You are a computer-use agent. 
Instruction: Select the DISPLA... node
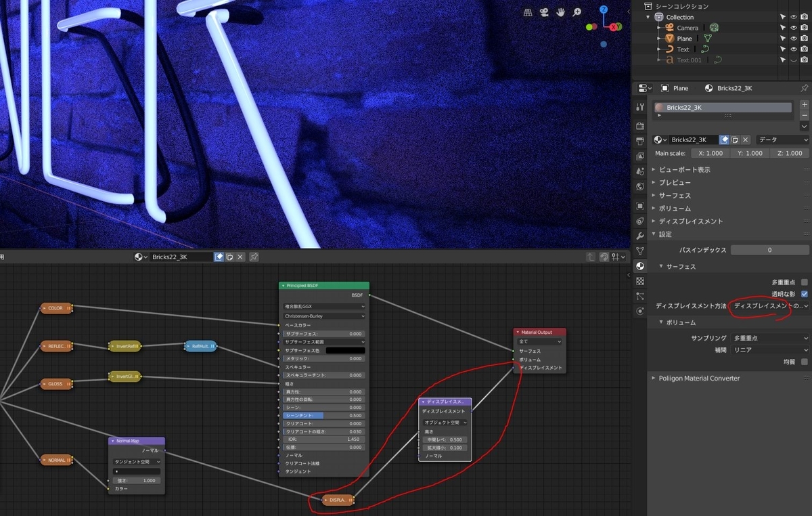pos(338,500)
